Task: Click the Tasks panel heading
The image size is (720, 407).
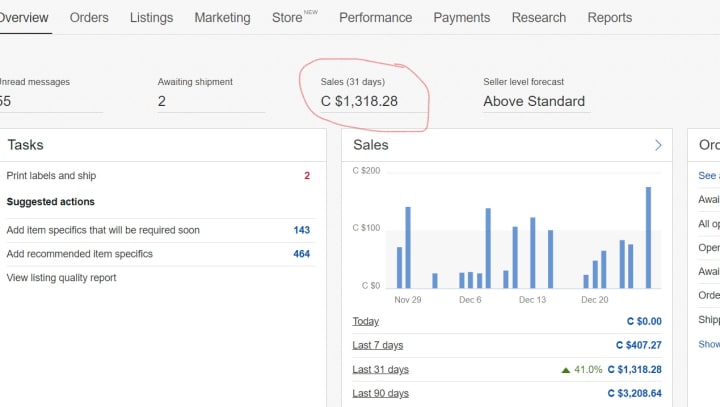Action: click(x=25, y=145)
